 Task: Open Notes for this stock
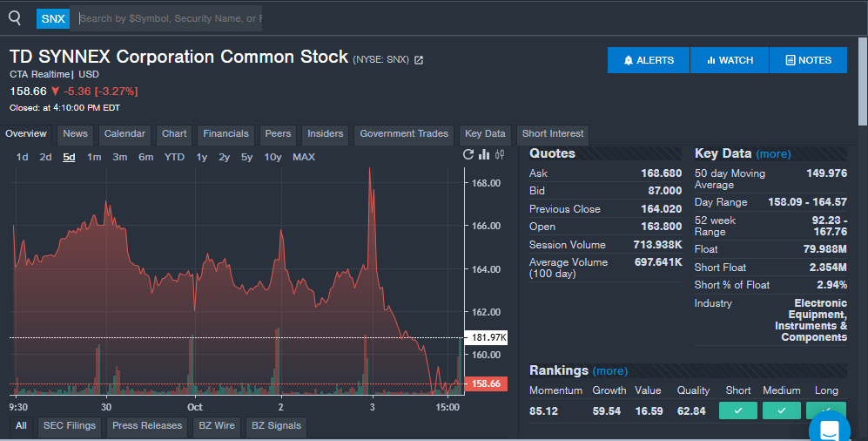pos(808,60)
